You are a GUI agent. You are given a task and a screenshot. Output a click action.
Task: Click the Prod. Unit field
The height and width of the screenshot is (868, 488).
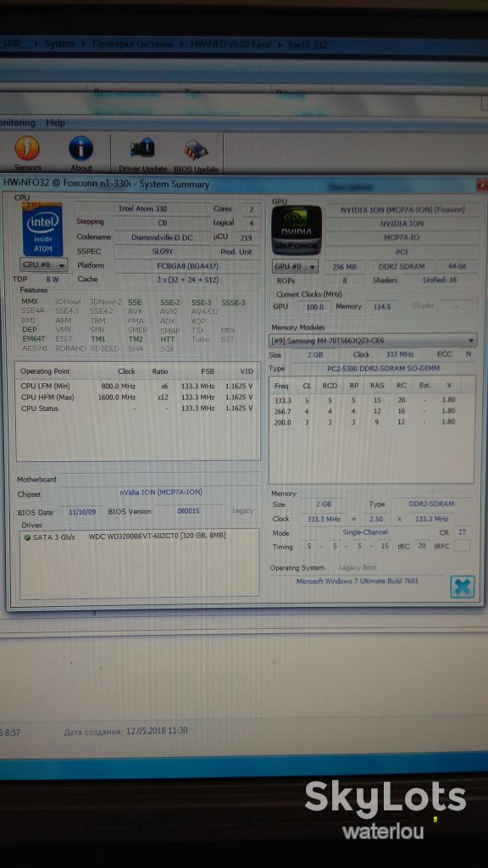pyautogui.click(x=236, y=251)
